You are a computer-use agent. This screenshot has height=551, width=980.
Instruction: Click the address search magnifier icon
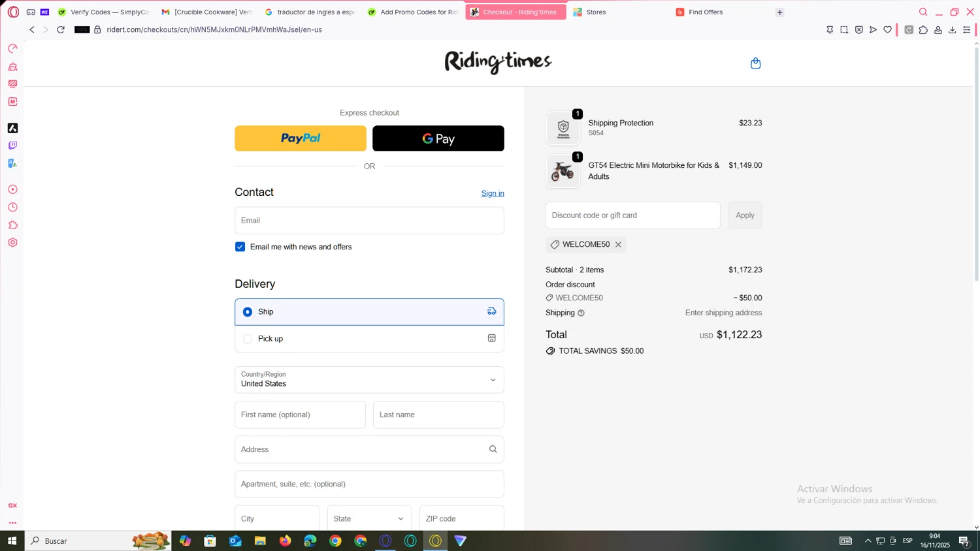[x=493, y=449]
